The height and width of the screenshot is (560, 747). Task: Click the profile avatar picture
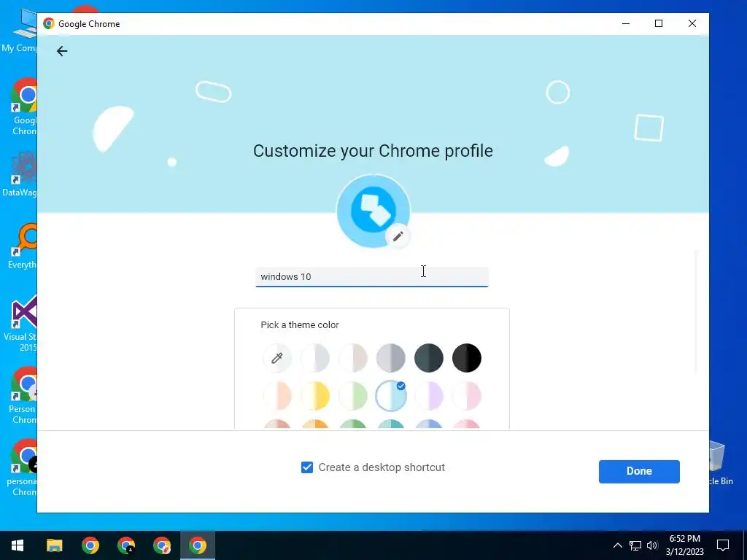pyautogui.click(x=373, y=211)
